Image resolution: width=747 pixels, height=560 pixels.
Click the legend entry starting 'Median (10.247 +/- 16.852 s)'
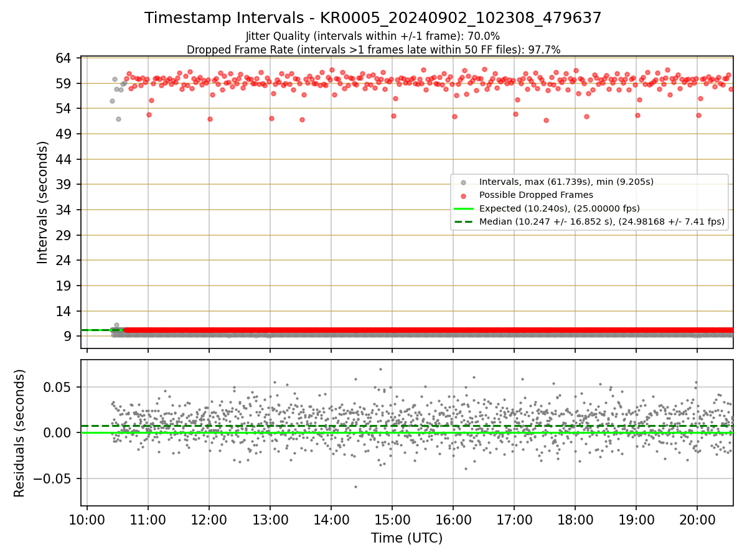[602, 222]
